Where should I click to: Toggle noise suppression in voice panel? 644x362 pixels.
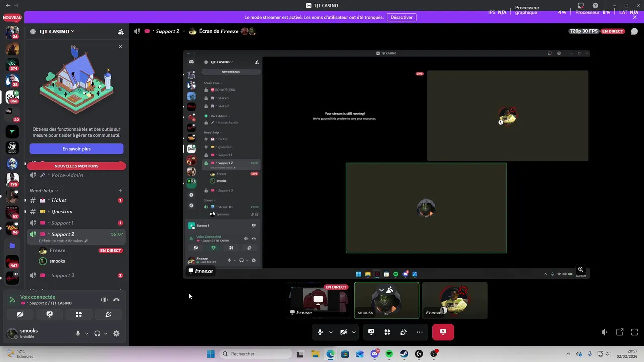pos(104,300)
